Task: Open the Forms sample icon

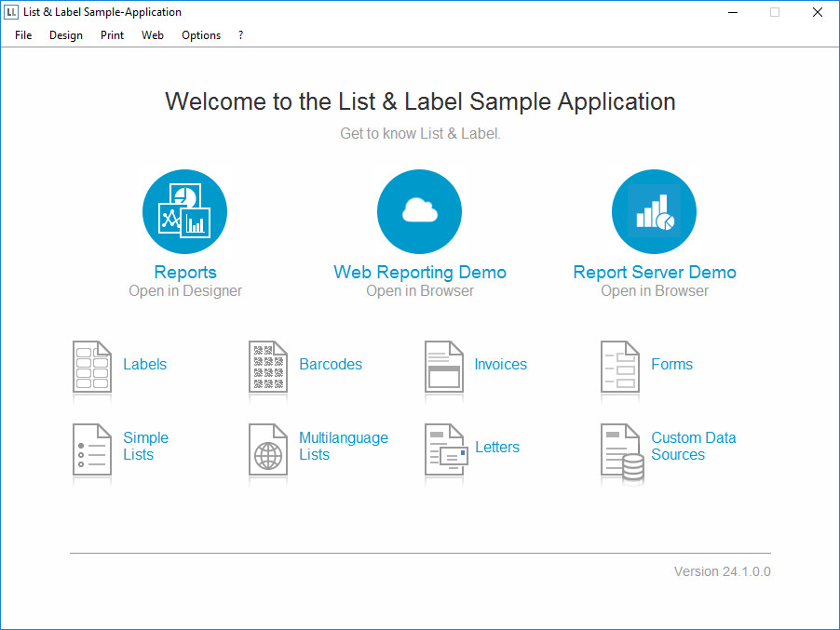Action: click(619, 369)
